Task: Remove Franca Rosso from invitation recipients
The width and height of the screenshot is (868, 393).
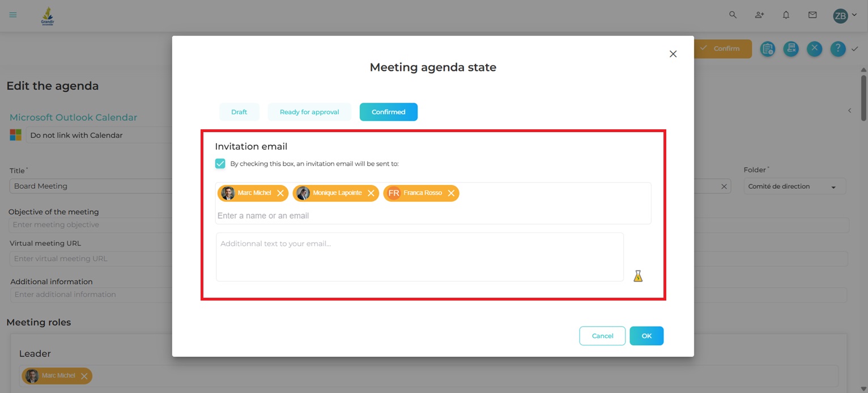Action: pos(451,193)
